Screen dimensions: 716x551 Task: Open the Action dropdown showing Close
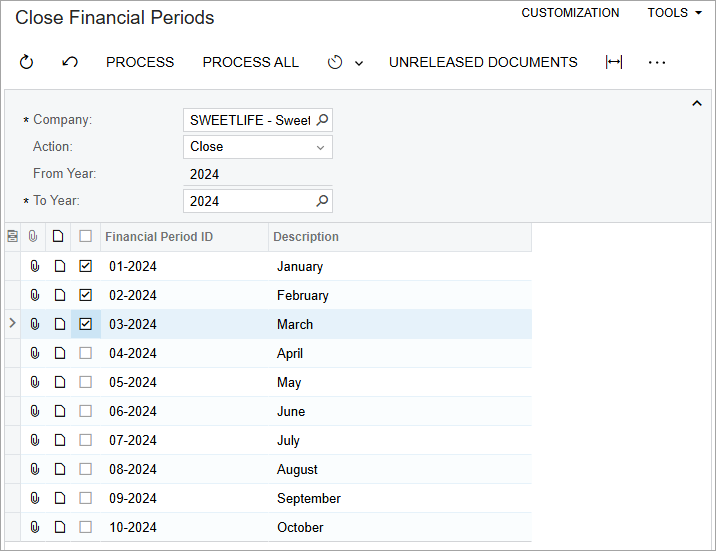click(x=258, y=147)
